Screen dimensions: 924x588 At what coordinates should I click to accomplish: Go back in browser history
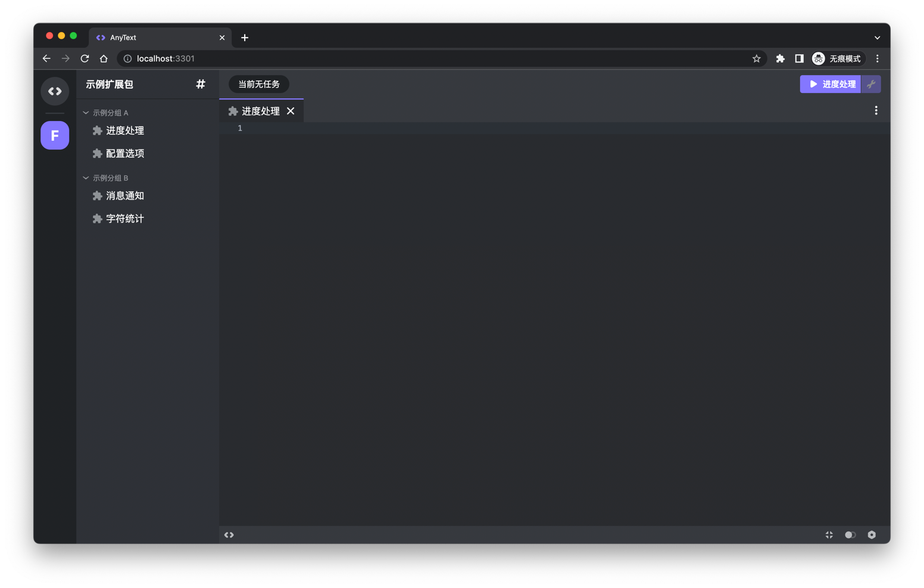pos(46,58)
